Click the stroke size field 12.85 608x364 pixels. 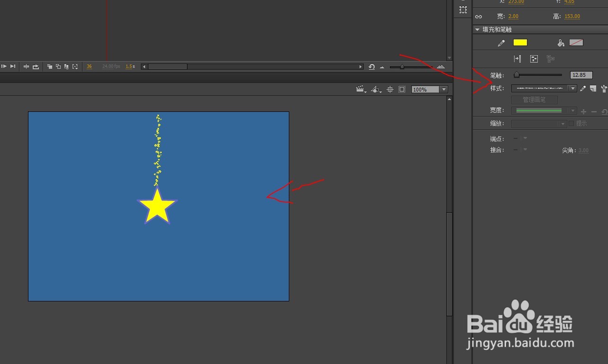pos(581,75)
